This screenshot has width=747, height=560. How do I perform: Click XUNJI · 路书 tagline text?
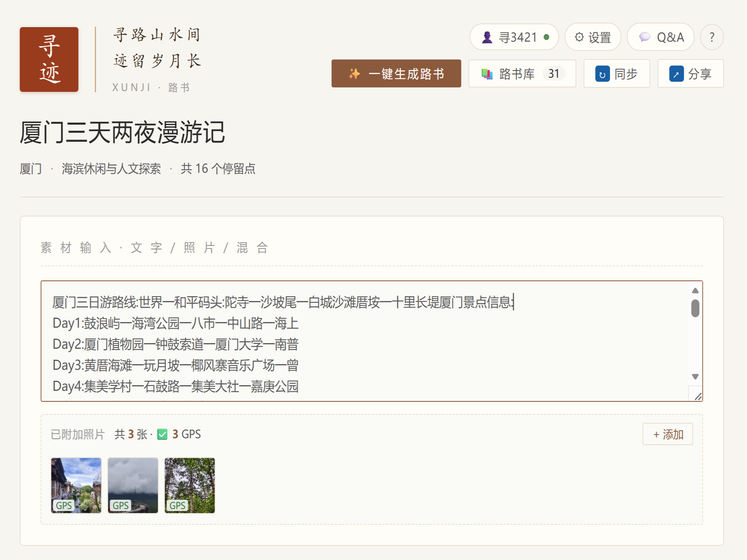151,87
